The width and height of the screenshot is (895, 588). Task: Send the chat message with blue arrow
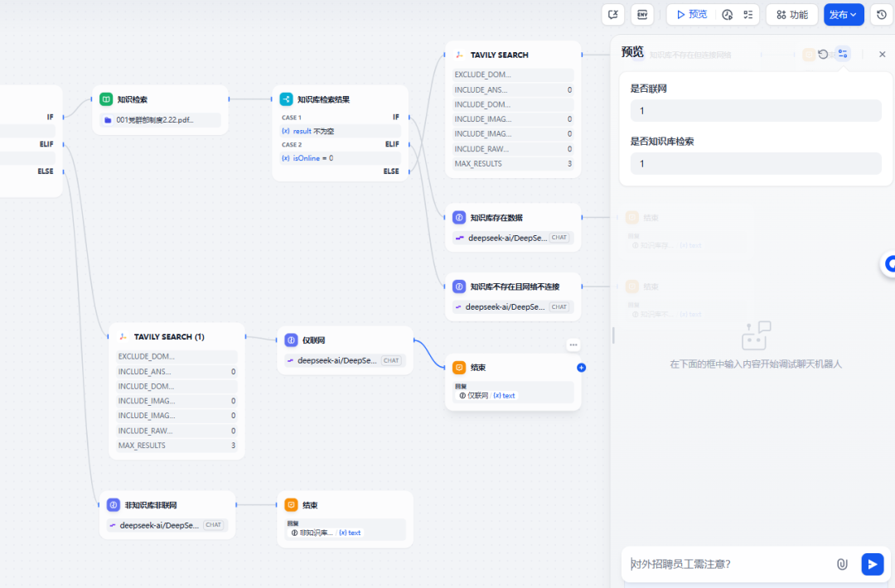coord(872,564)
